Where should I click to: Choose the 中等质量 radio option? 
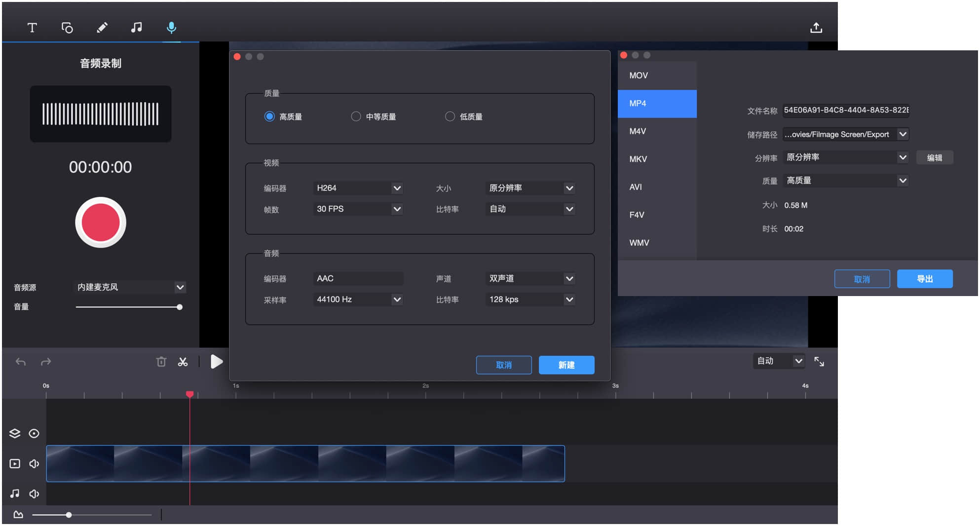tap(356, 116)
